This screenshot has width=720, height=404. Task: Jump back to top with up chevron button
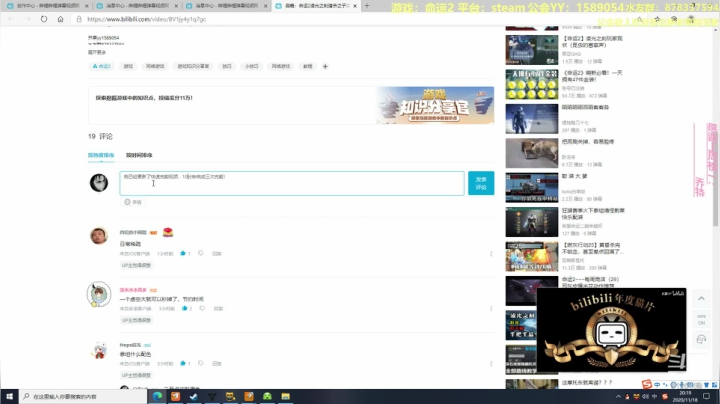[701, 298]
